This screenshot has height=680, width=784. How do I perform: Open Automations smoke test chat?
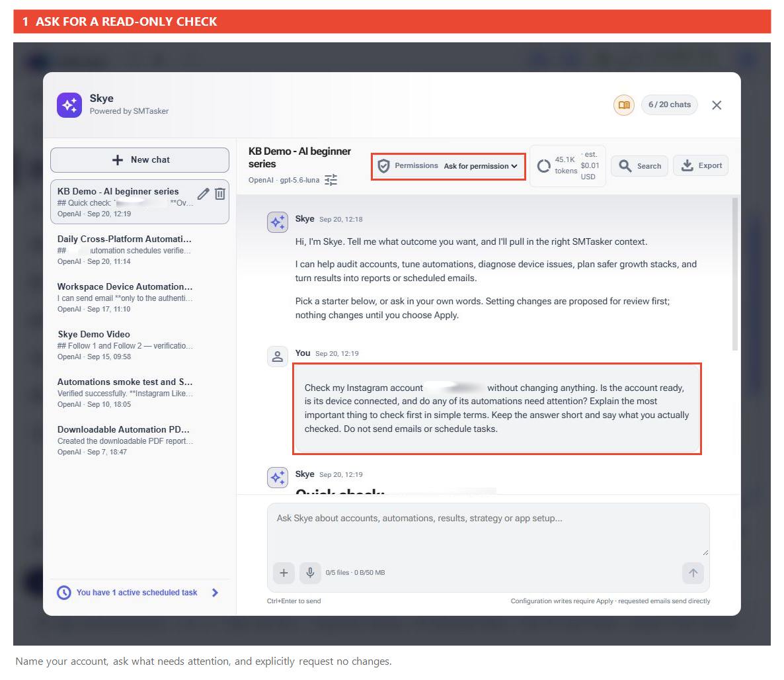pyautogui.click(x=139, y=392)
